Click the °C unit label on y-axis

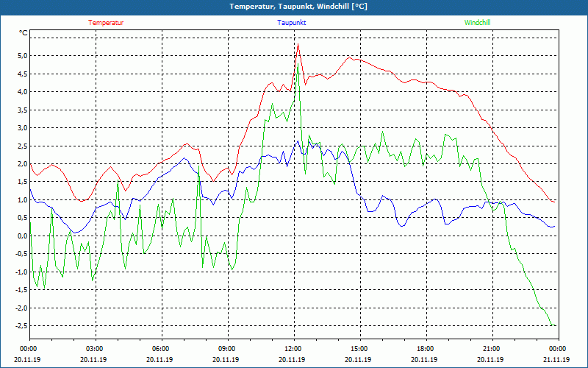tap(24, 33)
